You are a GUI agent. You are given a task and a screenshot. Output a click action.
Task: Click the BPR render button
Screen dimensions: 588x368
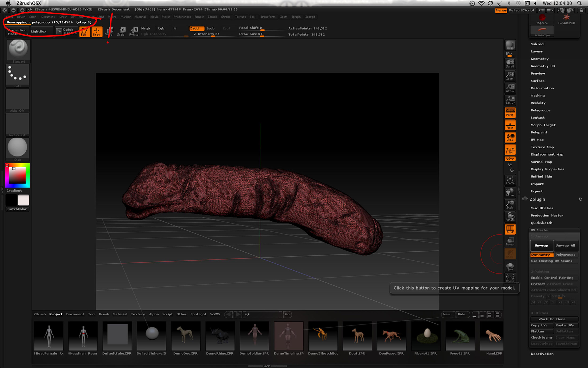coord(510,45)
